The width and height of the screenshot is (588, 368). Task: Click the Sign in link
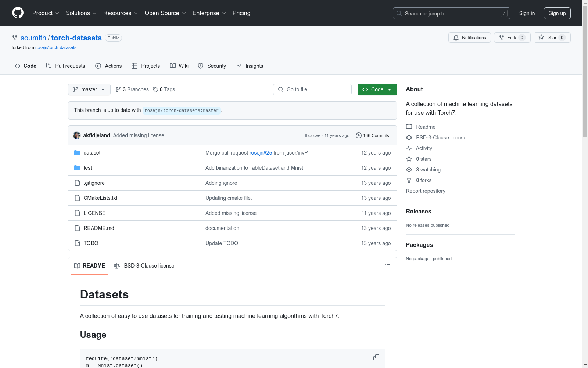point(527,13)
